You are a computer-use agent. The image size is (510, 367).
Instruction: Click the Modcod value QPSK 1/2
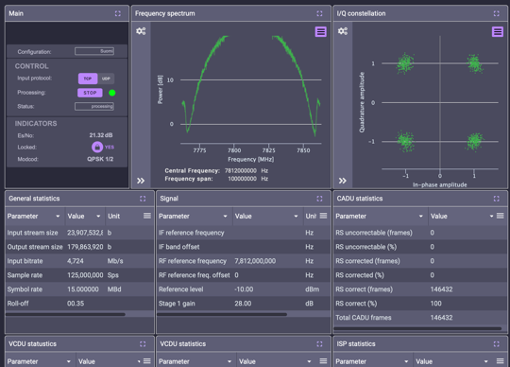[x=100, y=159]
